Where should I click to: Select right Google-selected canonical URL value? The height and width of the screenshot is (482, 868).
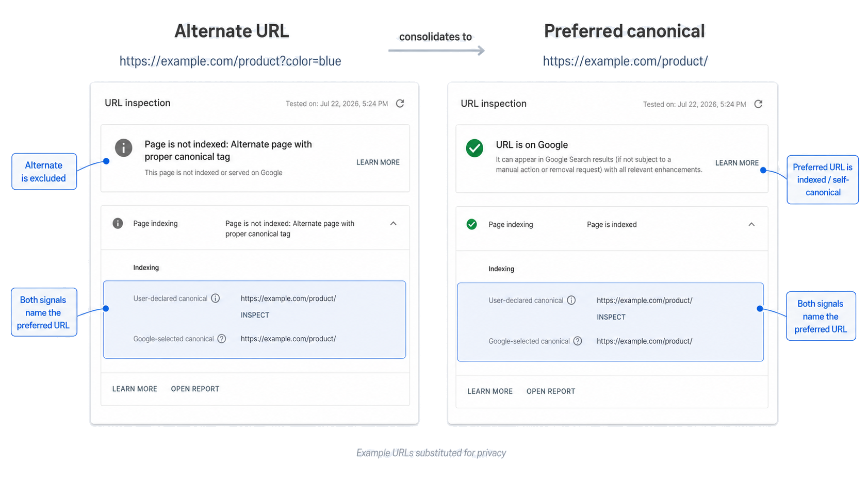click(645, 341)
